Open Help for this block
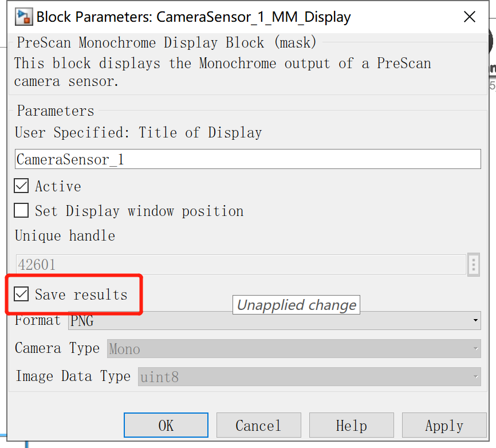The width and height of the screenshot is (496, 448). pyautogui.click(x=352, y=425)
